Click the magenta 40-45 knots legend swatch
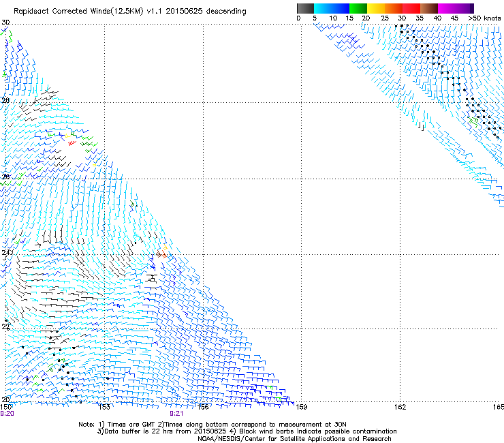Image resolution: width=504 pixels, height=443 pixels. tap(447, 8)
